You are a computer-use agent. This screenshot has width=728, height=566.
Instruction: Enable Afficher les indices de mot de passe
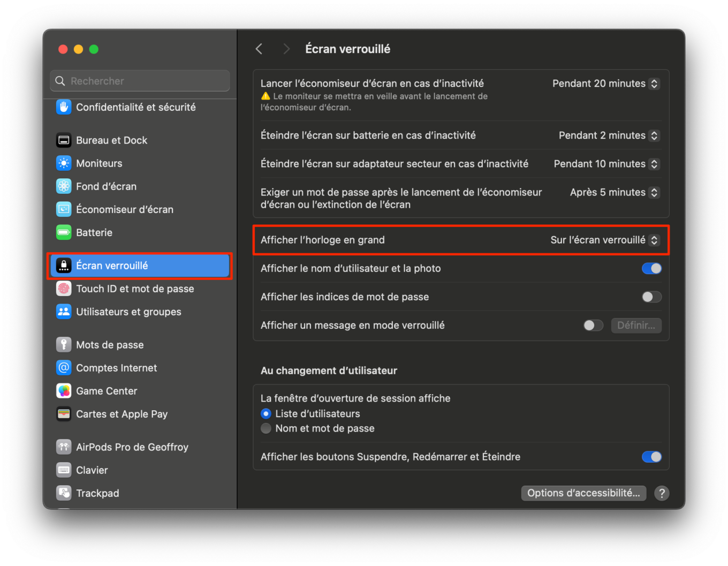point(651,297)
